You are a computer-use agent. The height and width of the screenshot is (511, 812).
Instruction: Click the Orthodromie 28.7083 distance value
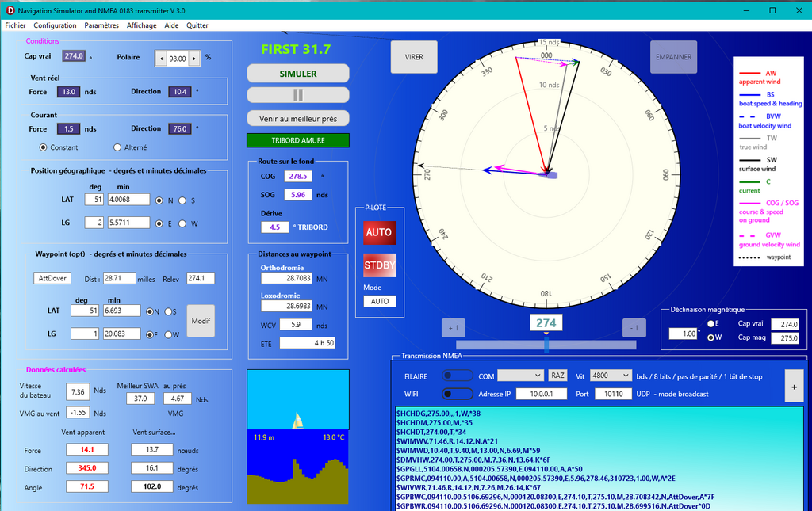286,278
